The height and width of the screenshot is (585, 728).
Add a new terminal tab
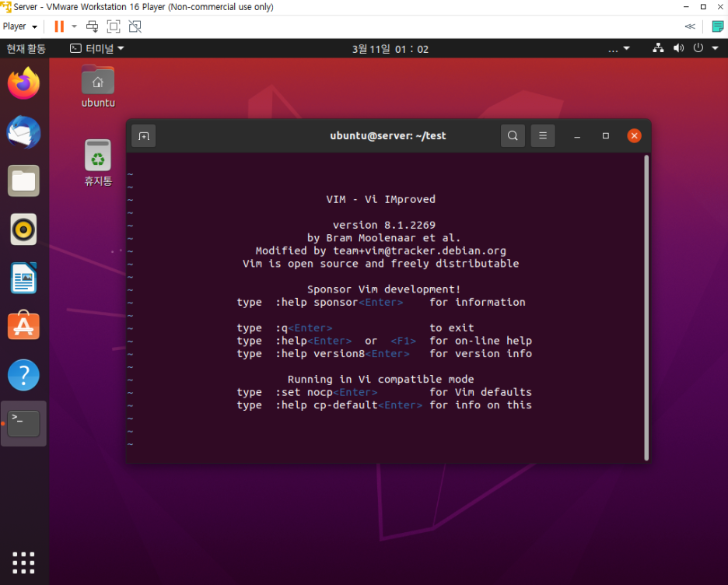143,136
